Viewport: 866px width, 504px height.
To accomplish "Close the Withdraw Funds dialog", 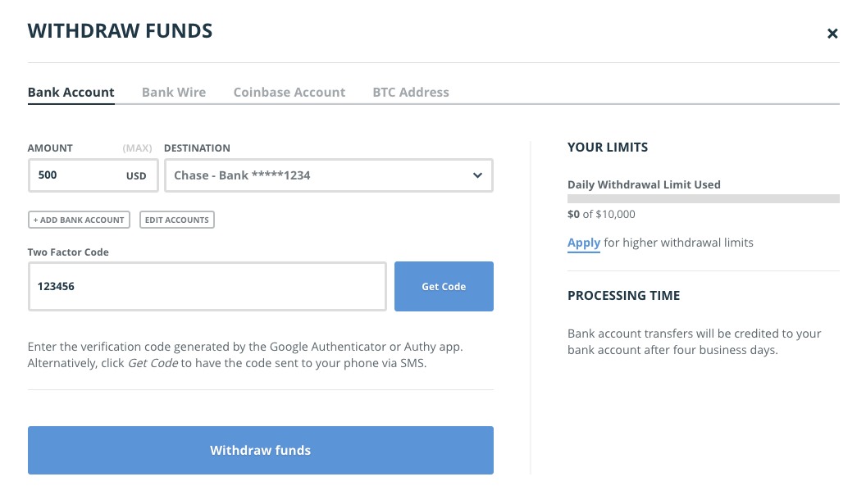I will (832, 34).
